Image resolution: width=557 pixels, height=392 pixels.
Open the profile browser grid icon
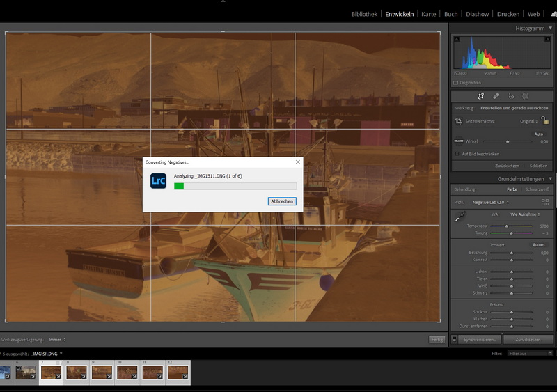(545, 202)
